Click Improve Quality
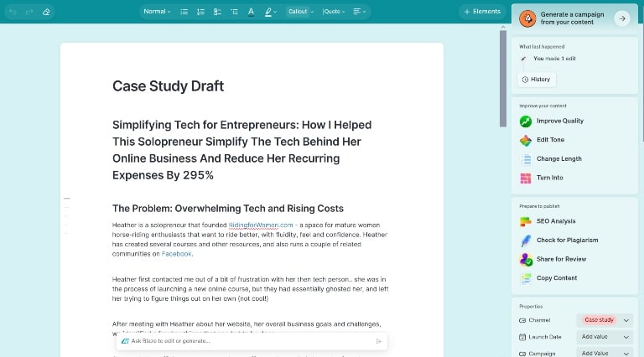644x357 pixels. point(560,121)
